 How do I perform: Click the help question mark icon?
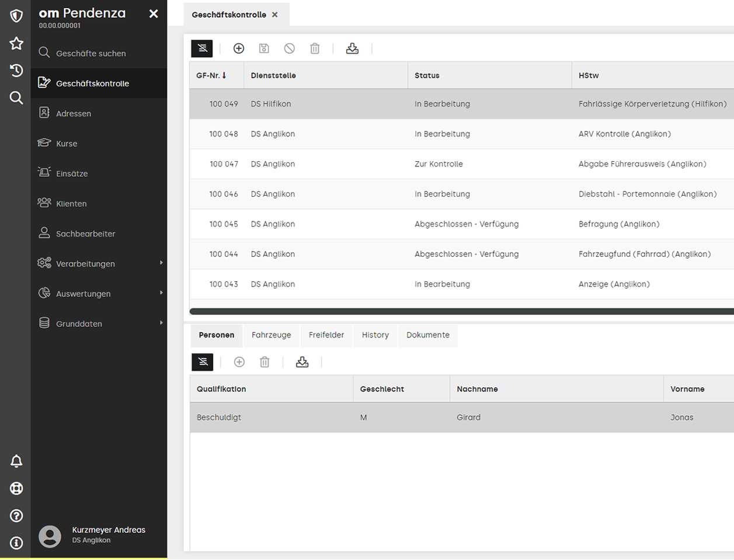point(16,516)
